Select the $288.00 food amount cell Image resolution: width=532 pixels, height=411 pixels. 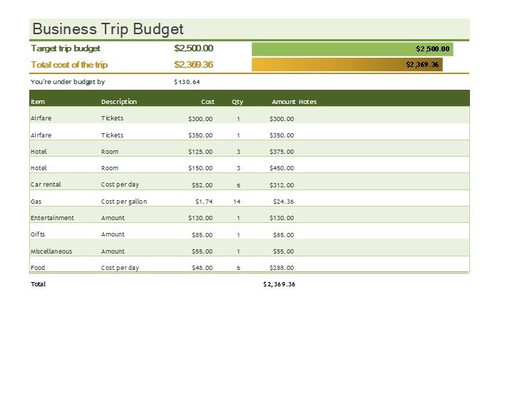click(x=282, y=268)
